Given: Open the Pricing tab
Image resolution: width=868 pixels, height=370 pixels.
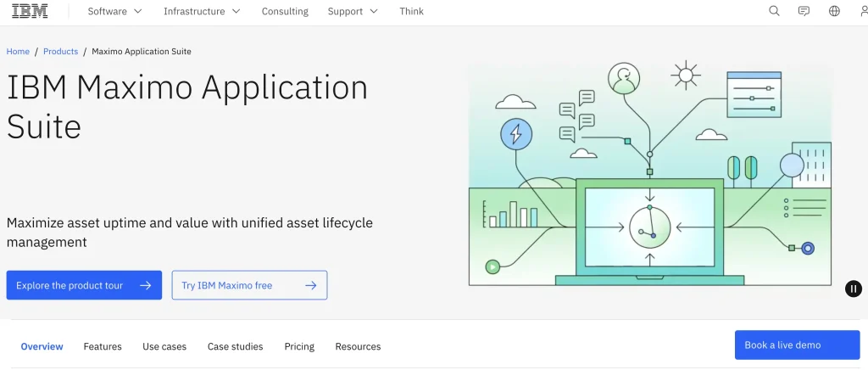Looking at the screenshot, I should click(x=299, y=347).
